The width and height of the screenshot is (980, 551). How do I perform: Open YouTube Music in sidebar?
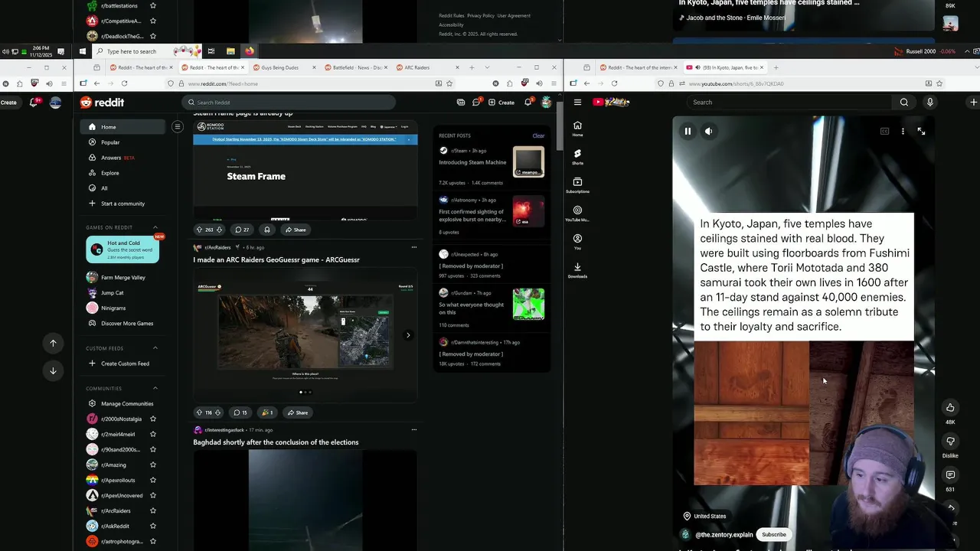tap(577, 214)
